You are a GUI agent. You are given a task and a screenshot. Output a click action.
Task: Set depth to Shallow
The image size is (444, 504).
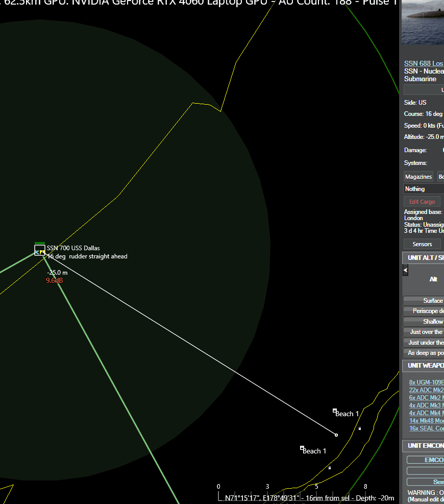424,321
